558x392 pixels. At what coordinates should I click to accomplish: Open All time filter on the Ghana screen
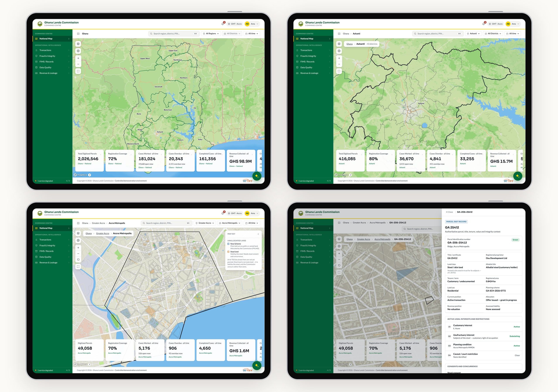click(252, 34)
